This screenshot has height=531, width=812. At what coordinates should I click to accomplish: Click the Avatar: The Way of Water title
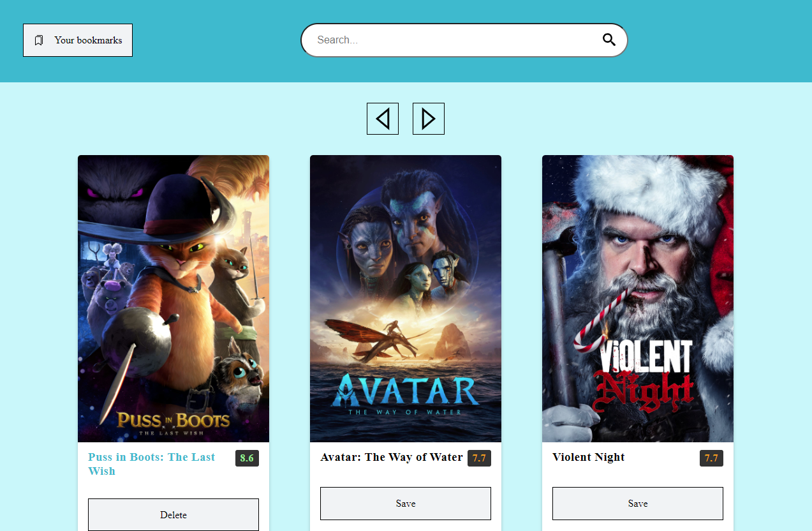tap(392, 457)
